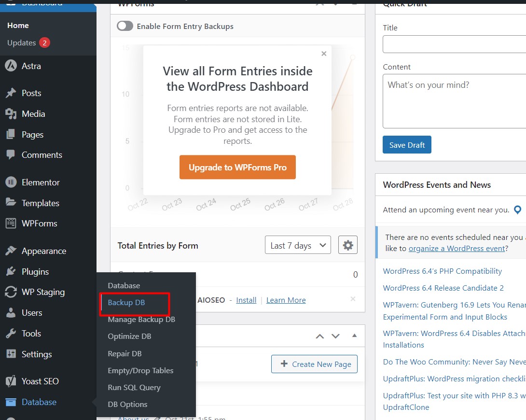Click the Pages icon in sidebar
The height and width of the screenshot is (420, 526).
click(x=11, y=134)
